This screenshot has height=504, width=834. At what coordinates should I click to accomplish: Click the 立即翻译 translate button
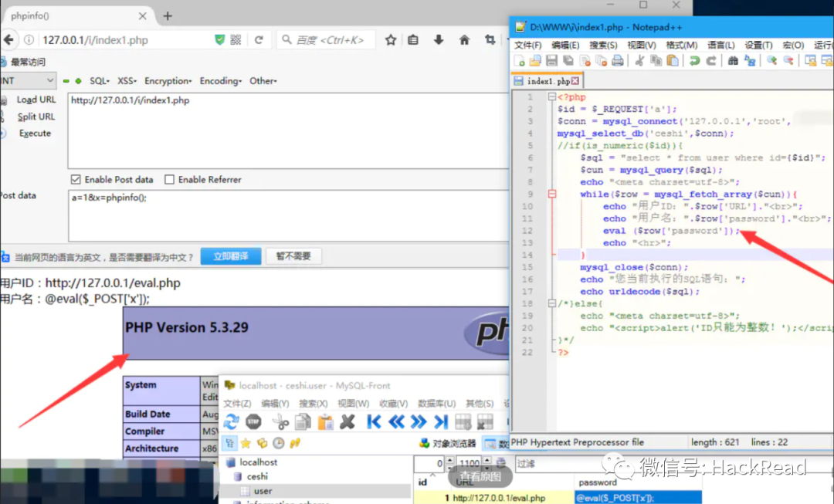click(x=231, y=256)
